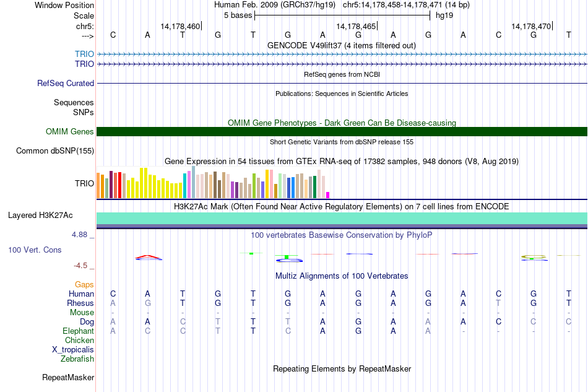This screenshot has height=392, width=588.
Task: Click the GTEx Gene Expression track title
Action: pyautogui.click(x=342, y=161)
